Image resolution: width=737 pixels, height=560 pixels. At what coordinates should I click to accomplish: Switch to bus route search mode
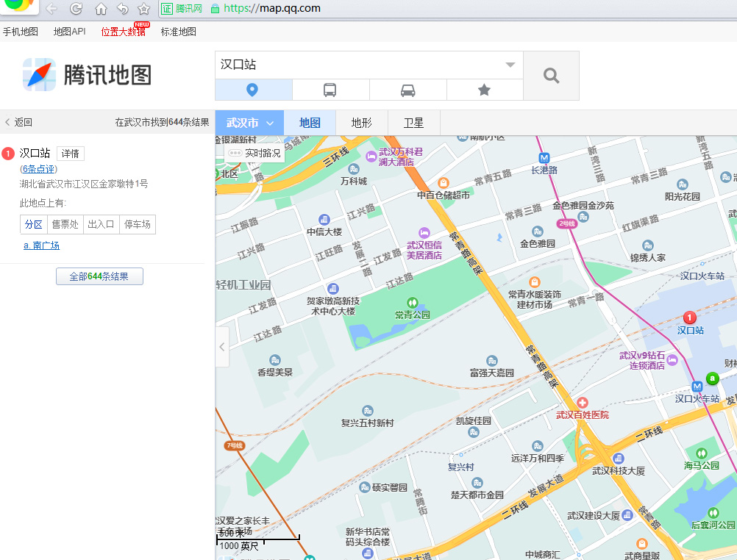[330, 90]
